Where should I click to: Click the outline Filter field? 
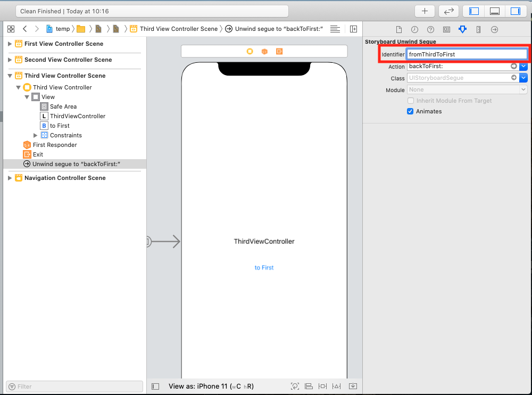(74, 386)
